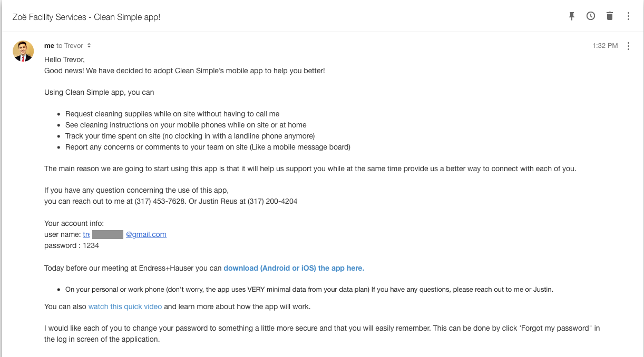The height and width of the screenshot is (357, 644).
Task: Click the "to Trevor" recipient text
Action: tap(70, 46)
